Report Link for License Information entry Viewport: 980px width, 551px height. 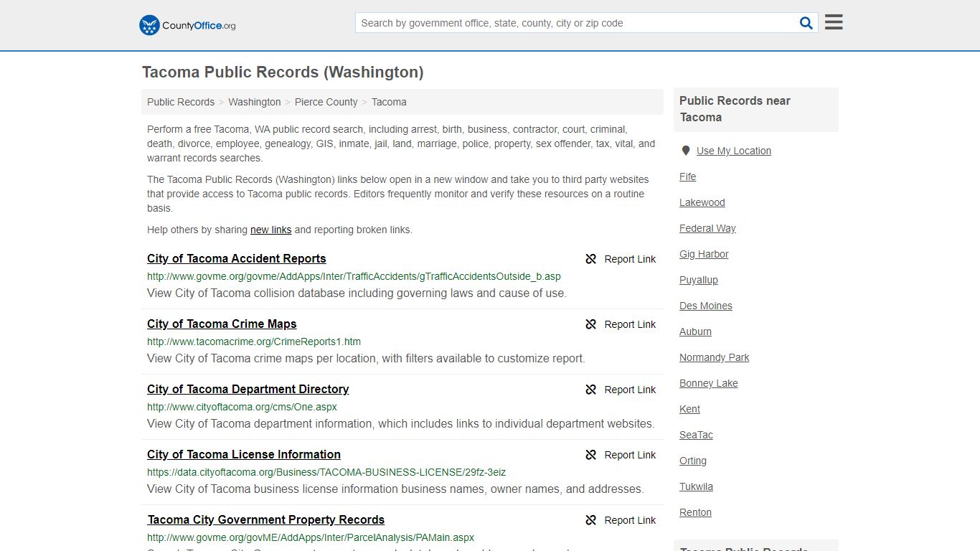click(x=630, y=455)
